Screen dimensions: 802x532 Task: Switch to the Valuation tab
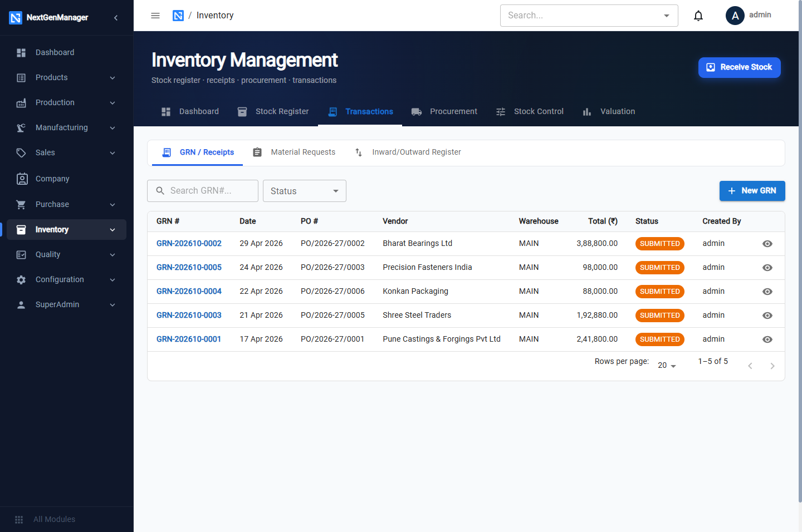pos(609,111)
